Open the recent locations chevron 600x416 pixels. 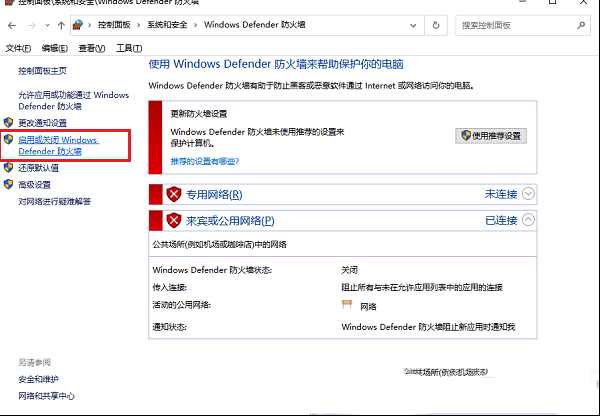(x=47, y=26)
